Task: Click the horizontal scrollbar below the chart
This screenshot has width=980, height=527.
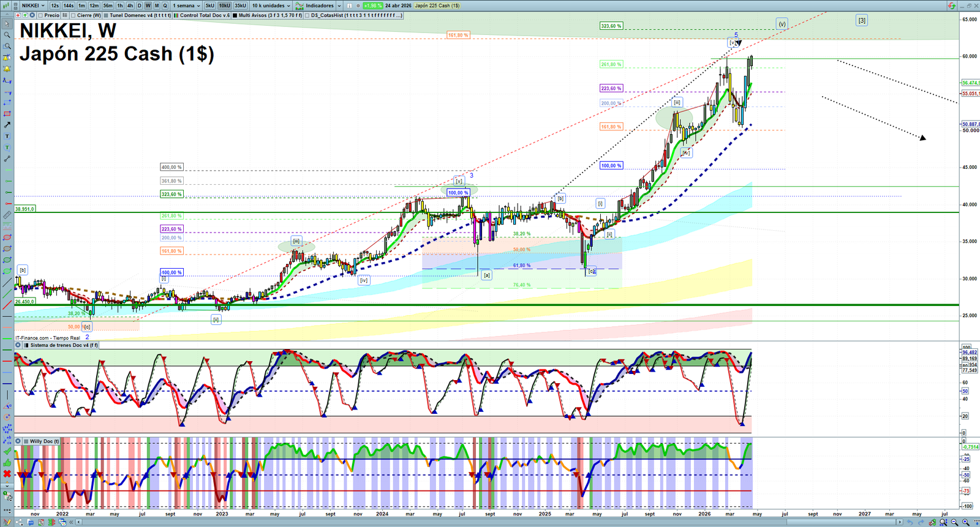Action: click(490, 522)
